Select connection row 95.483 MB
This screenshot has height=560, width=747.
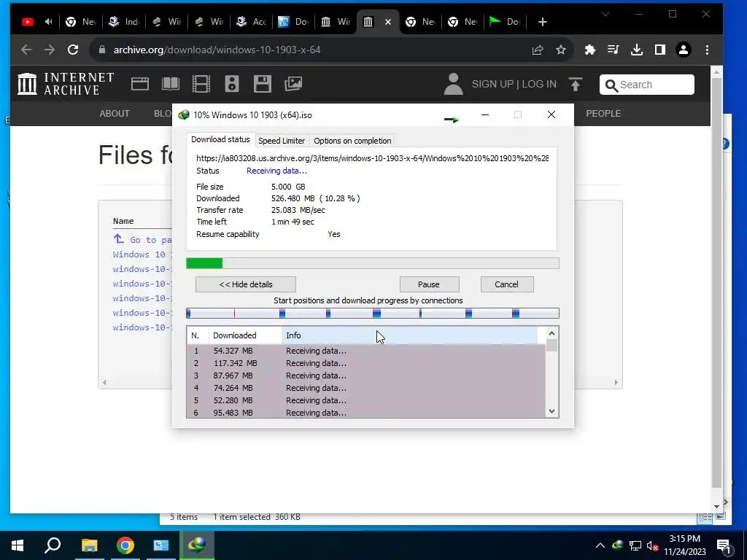(x=366, y=413)
